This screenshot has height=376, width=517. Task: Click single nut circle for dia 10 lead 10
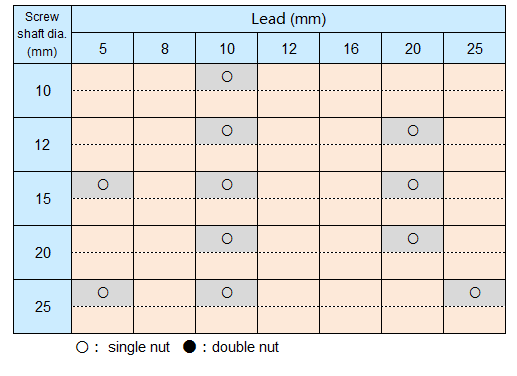227,77
